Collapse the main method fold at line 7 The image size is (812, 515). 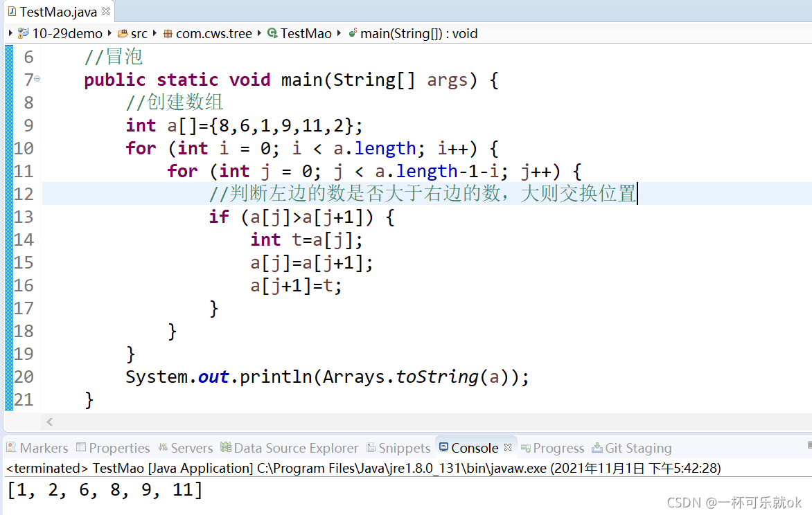37,79
